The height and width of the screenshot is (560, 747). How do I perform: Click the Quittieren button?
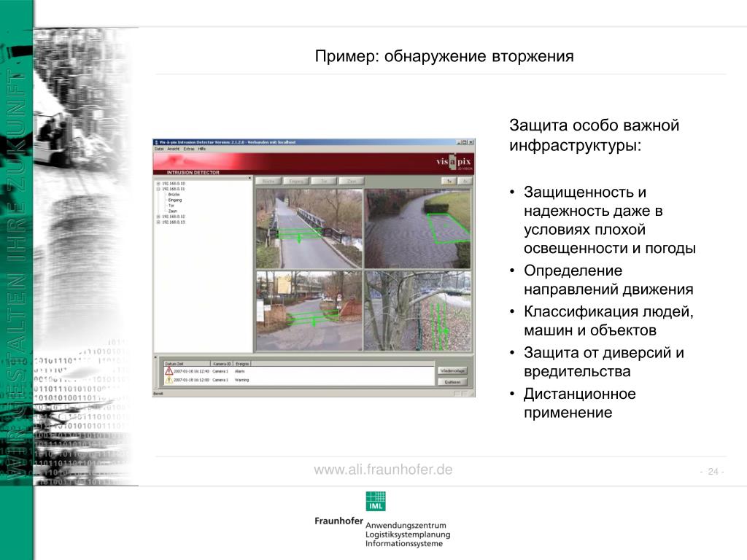coord(452,382)
